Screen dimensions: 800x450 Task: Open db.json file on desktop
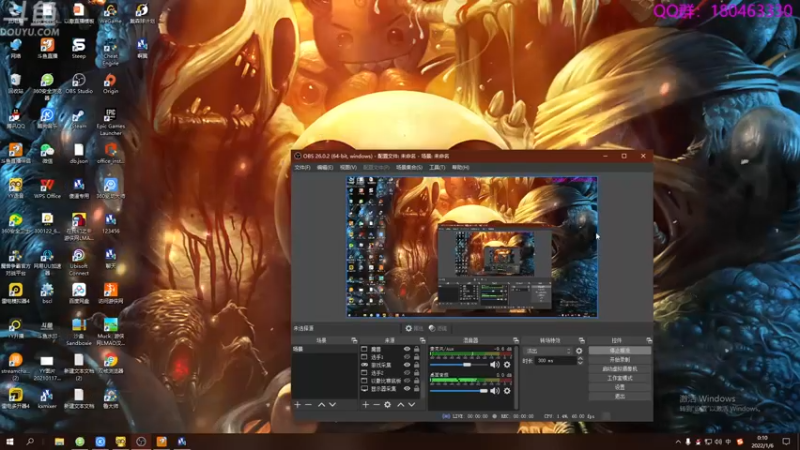tap(79, 154)
